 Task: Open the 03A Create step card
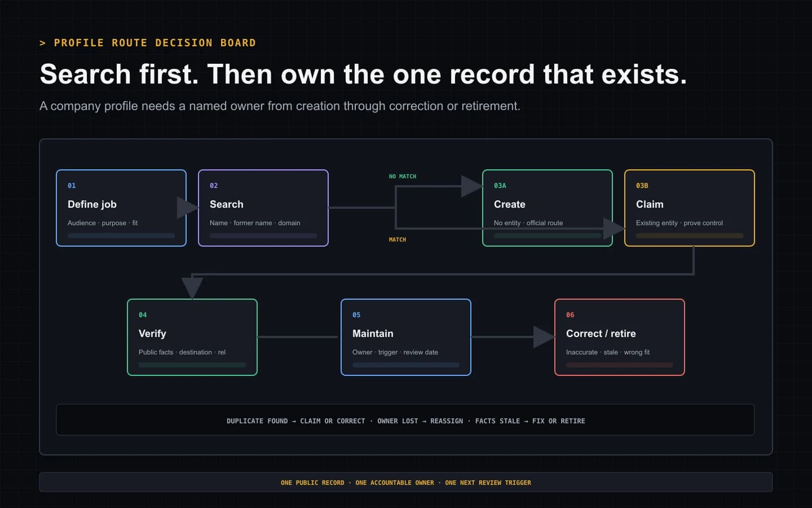(548, 208)
